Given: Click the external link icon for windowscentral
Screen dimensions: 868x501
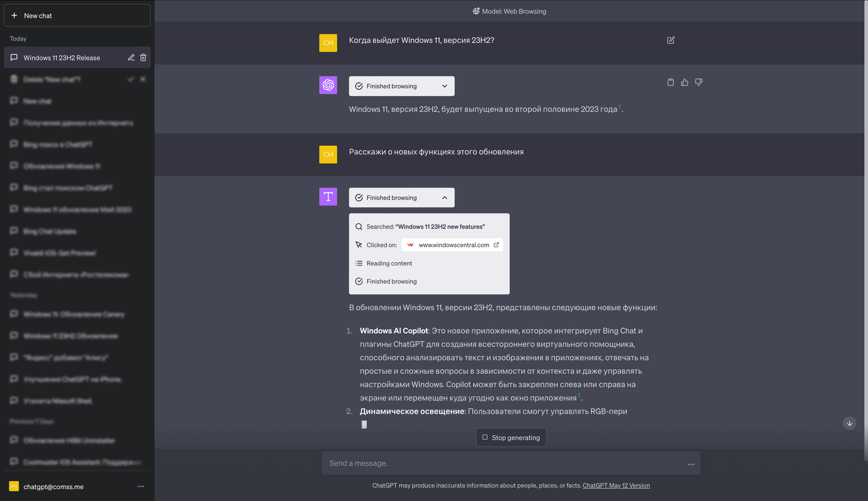Looking at the screenshot, I should (x=496, y=245).
